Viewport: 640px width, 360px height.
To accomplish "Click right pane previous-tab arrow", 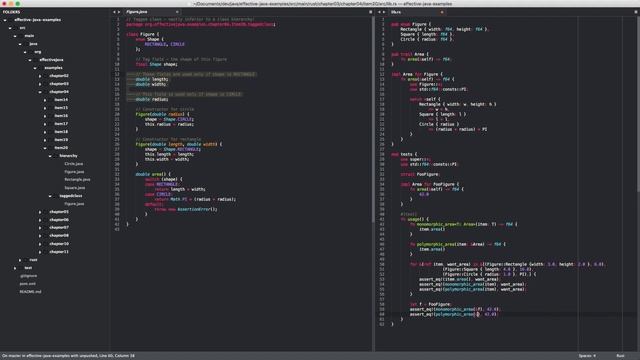I will (x=379, y=12).
